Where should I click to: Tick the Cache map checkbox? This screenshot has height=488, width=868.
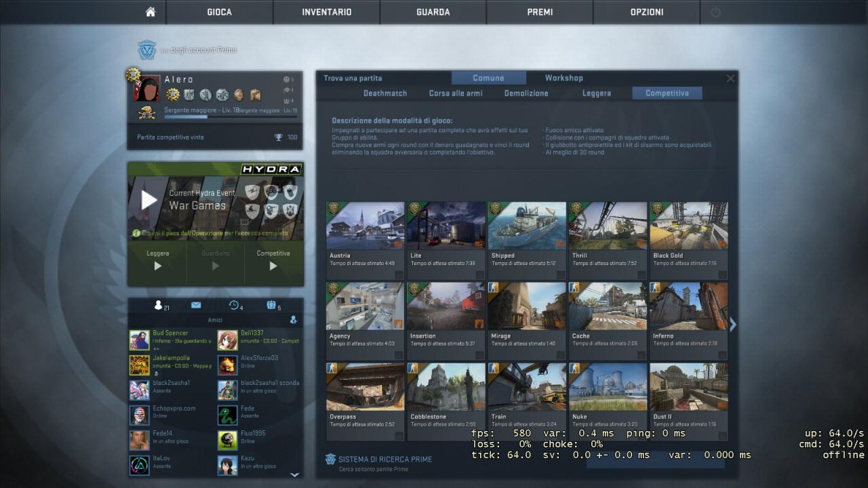click(642, 355)
